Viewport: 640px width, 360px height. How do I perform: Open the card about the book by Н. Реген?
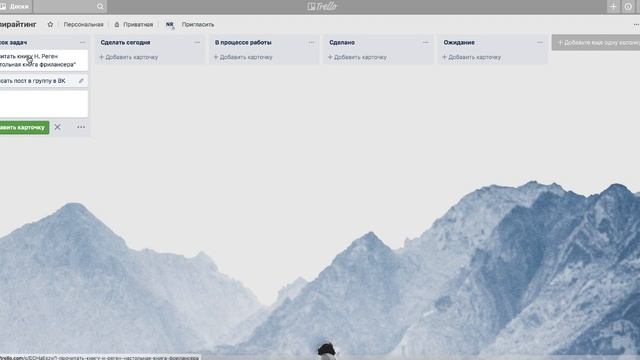[43, 60]
